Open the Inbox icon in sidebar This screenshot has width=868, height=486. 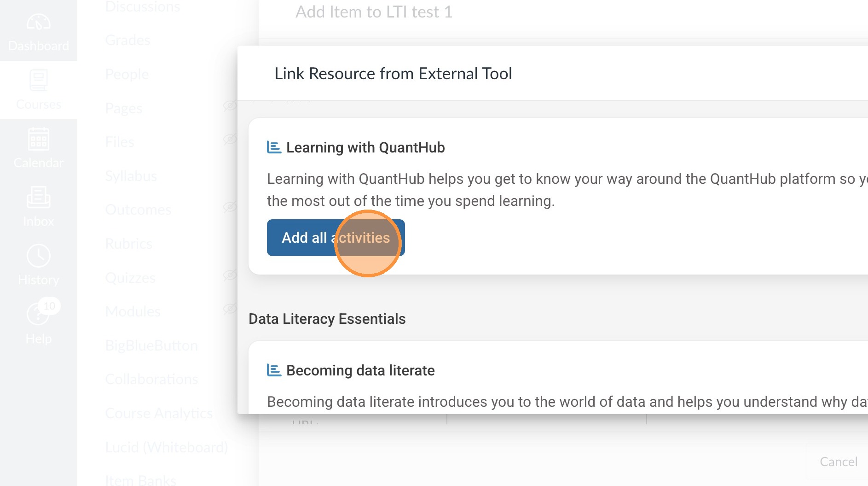(x=39, y=198)
